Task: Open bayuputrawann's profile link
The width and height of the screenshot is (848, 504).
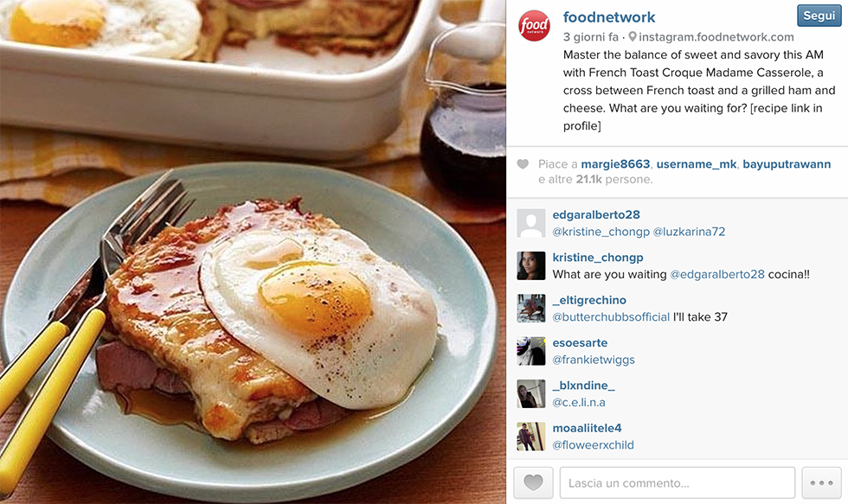Action: click(787, 164)
